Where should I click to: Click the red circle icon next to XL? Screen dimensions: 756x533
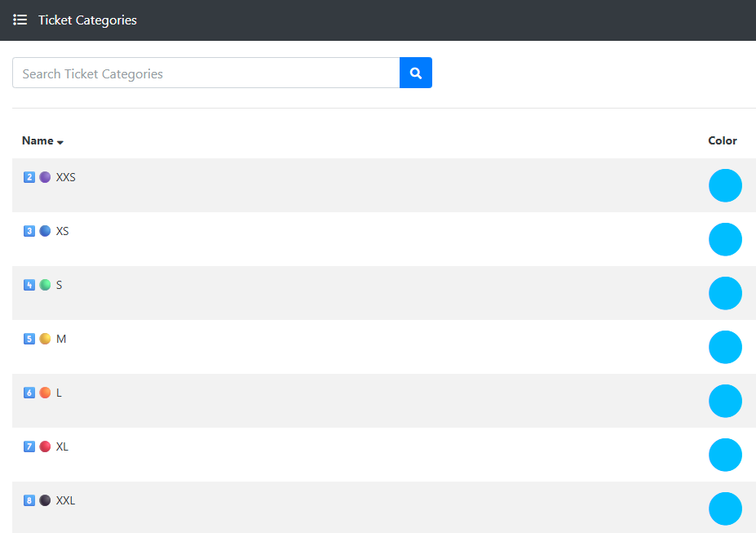coord(45,446)
